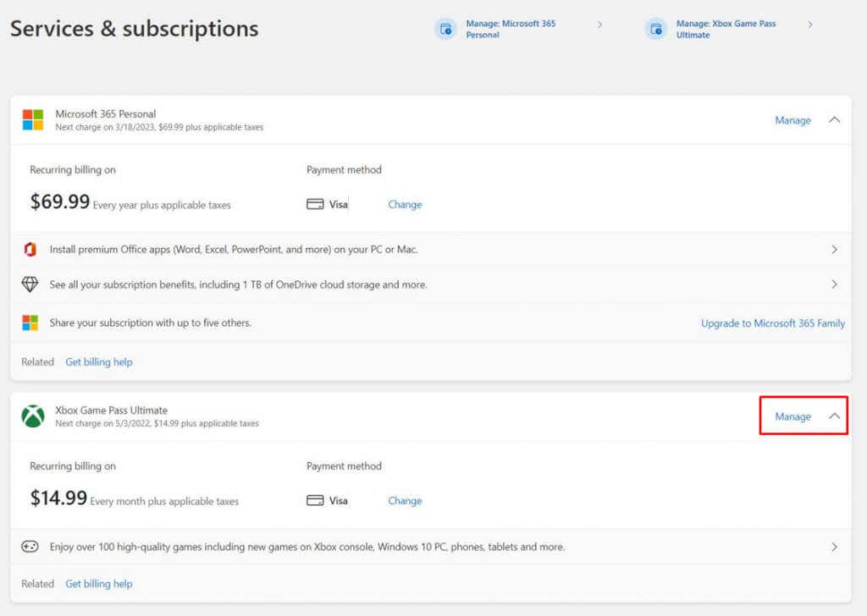Click Every month plus applicable taxes text
867x616 pixels.
164,501
